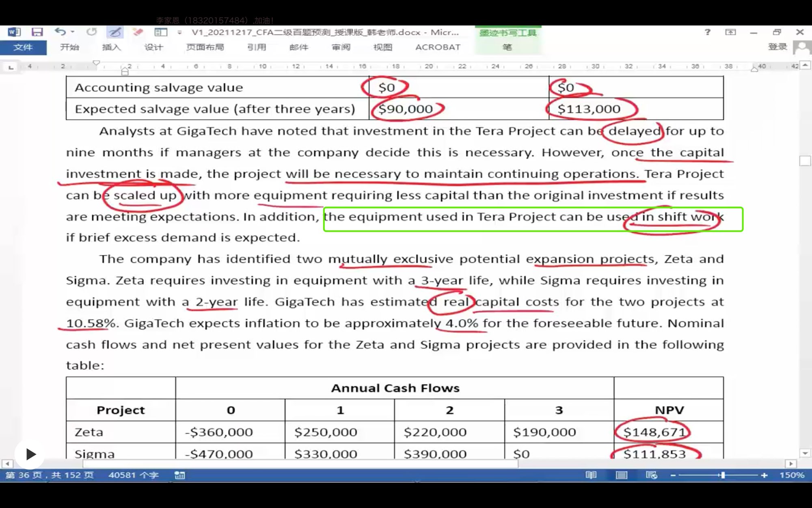Undo the last action
The height and width of the screenshot is (508, 812).
(60, 32)
